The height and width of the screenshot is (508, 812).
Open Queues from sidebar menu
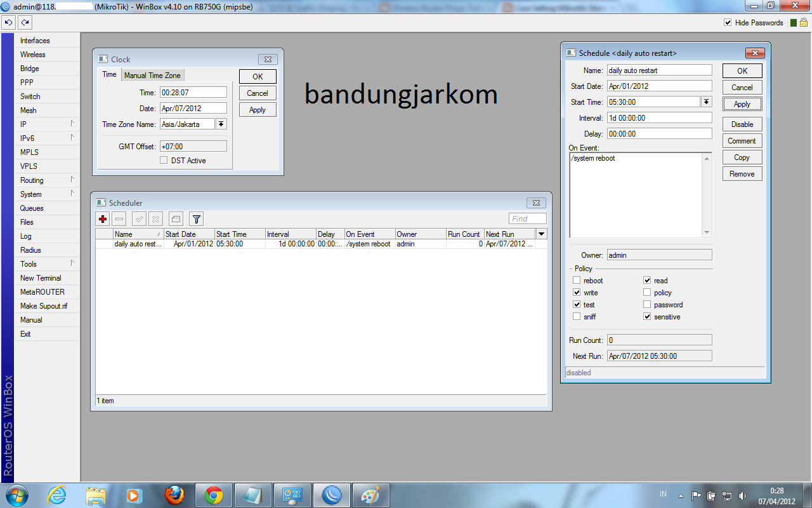pyautogui.click(x=48, y=208)
